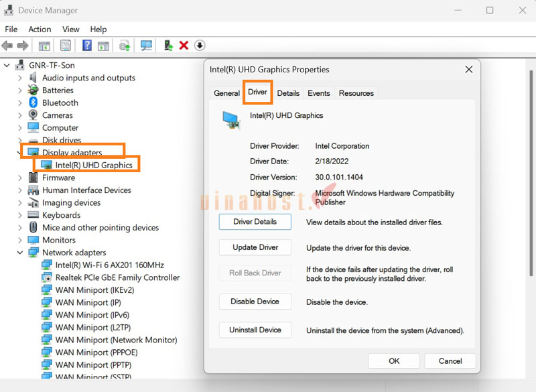Click the Action Pane toolbar icon

click(103, 46)
